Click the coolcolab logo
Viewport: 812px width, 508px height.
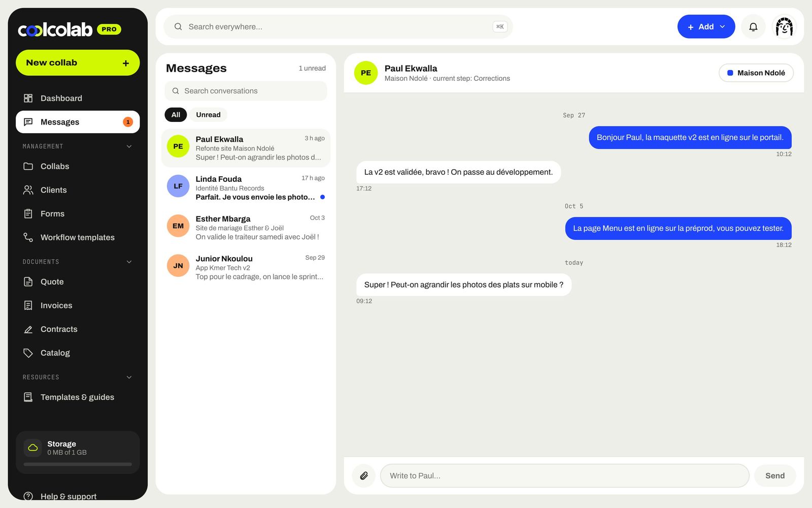[55, 29]
